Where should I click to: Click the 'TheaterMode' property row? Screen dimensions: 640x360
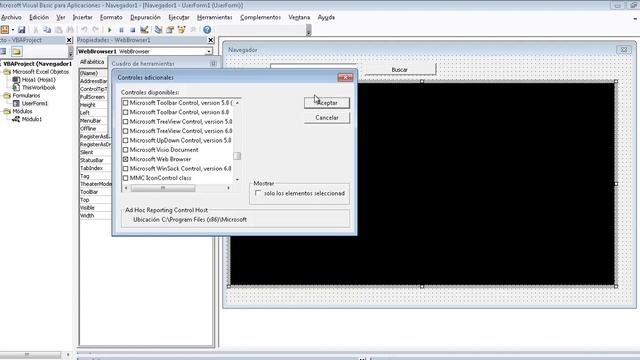click(x=96, y=184)
